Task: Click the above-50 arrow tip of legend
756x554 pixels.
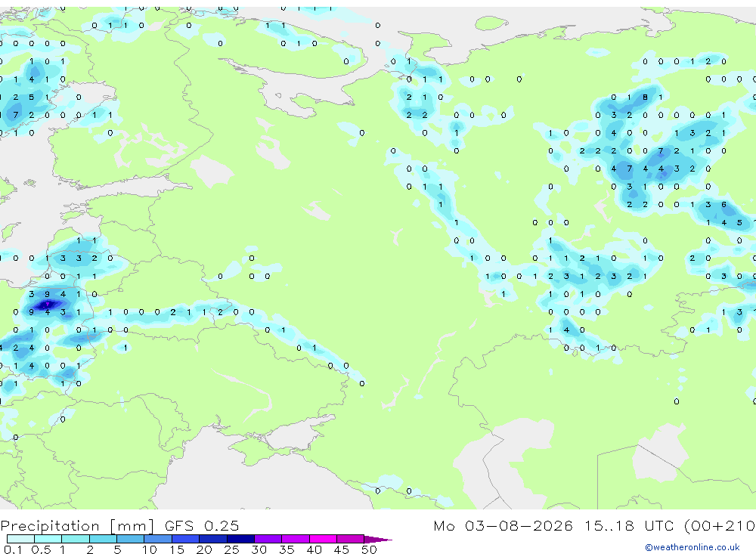Action: (x=378, y=540)
